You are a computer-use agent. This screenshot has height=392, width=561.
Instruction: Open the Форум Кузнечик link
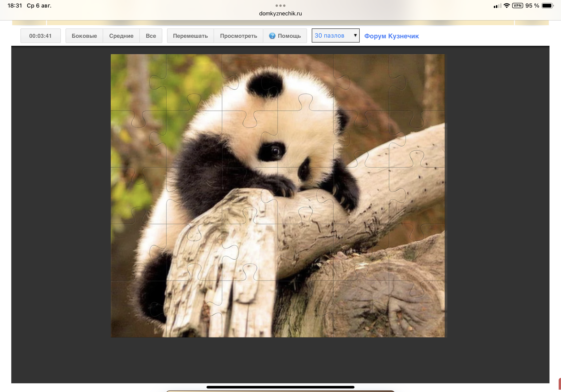[x=391, y=36]
